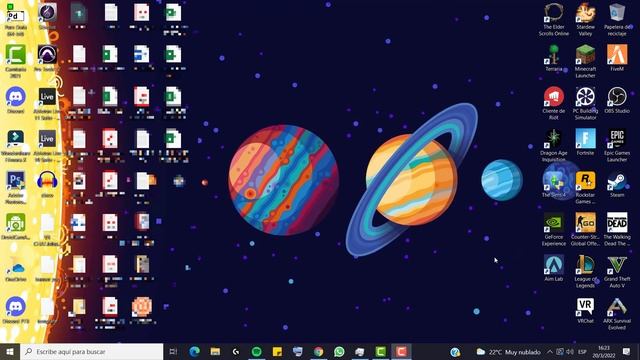Screen dimensions: 640x360
Task: Open the Aim Lab shortcut
Action: 553,268
